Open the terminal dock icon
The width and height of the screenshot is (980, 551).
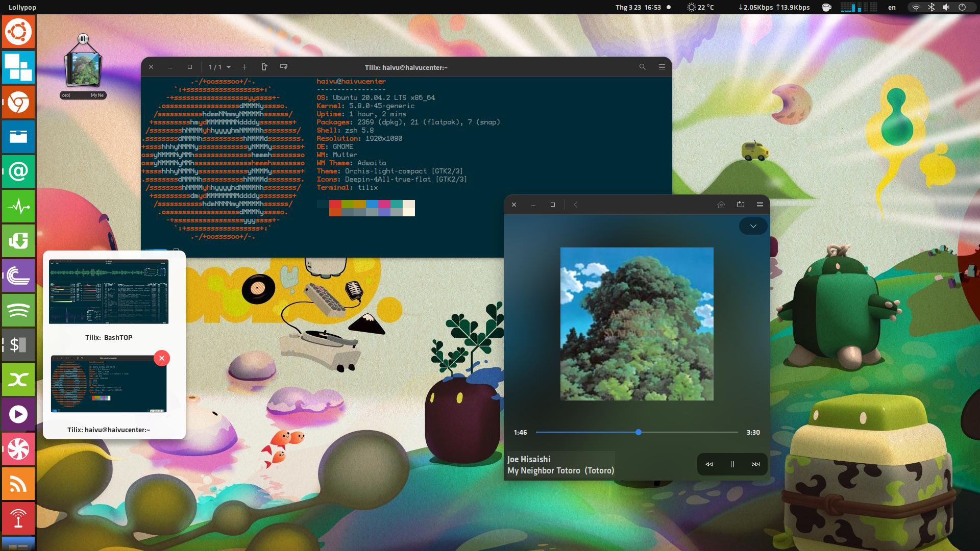(18, 344)
